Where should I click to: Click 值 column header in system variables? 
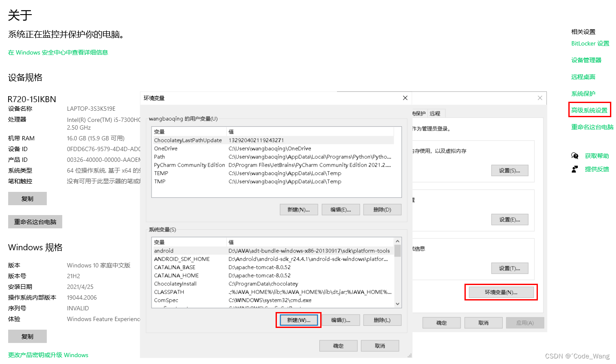point(310,243)
